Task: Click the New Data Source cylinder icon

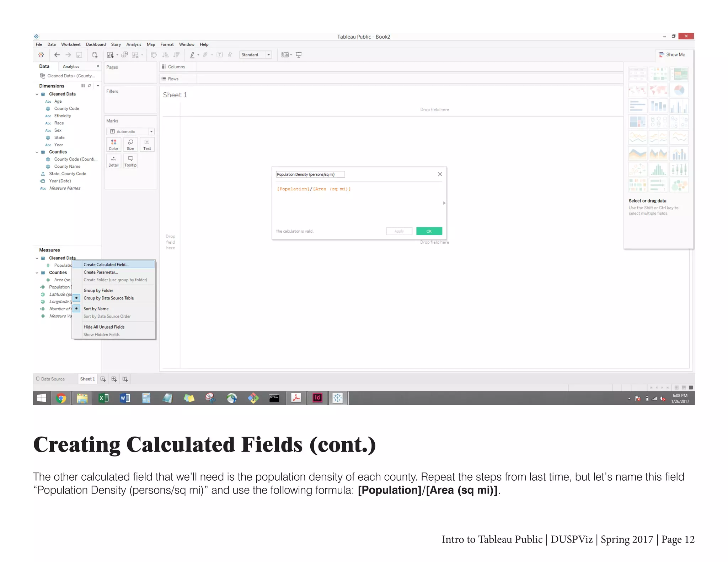Action: 95,55
